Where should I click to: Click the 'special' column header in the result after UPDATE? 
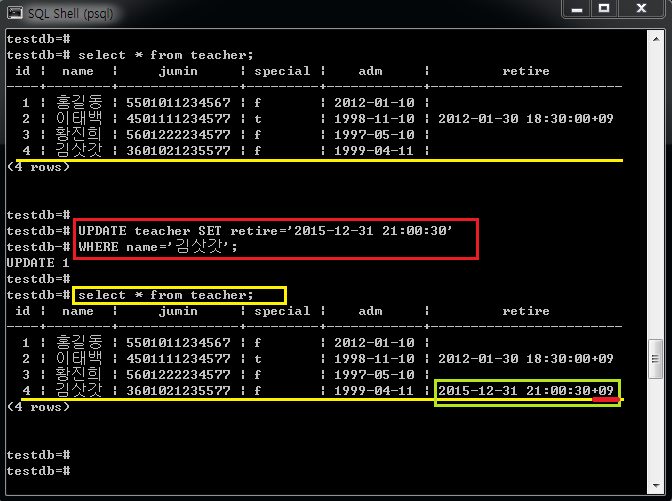pyautogui.click(x=282, y=311)
